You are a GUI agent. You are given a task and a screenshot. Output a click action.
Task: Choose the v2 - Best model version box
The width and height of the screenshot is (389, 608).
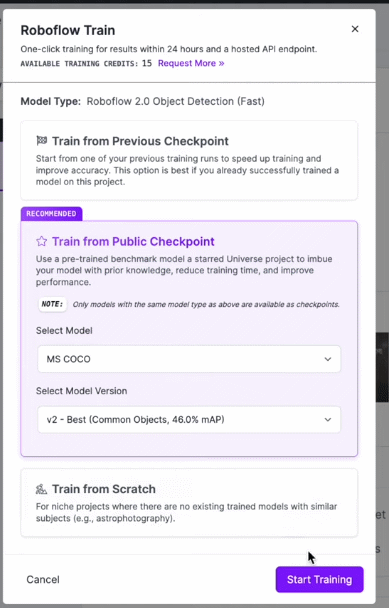point(189,420)
